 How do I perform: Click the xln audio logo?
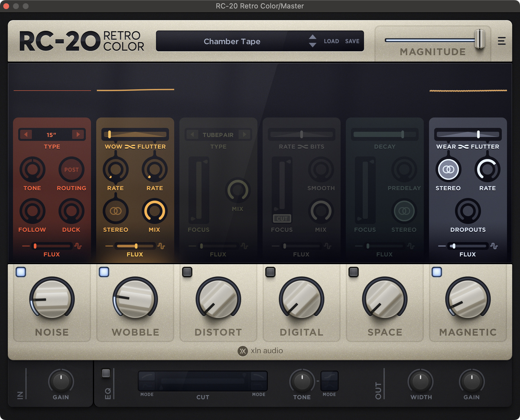260,351
